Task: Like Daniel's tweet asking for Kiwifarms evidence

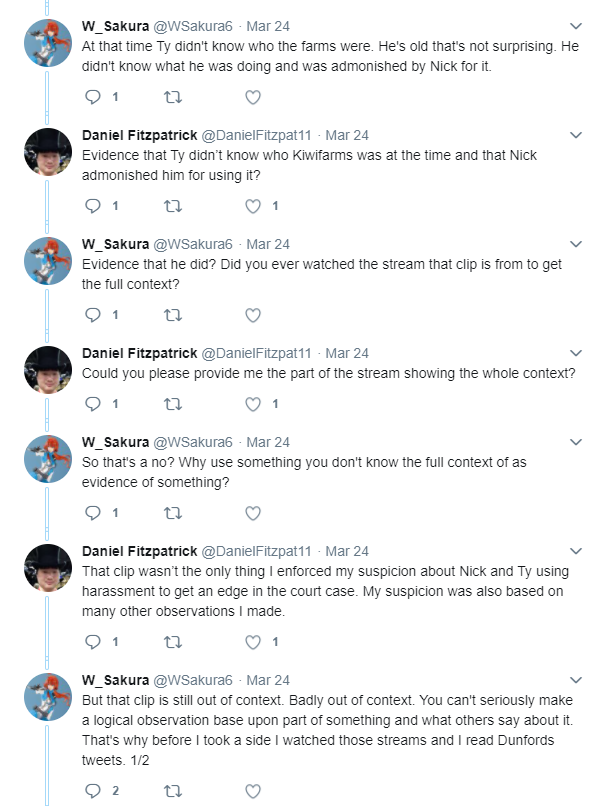Action: 252,206
